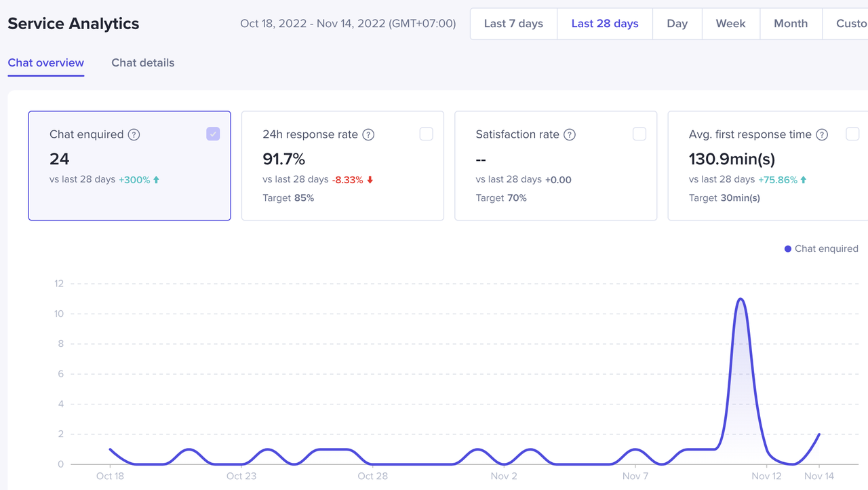Click the Chat enquired legend dot
The image size is (868, 490).
(788, 249)
